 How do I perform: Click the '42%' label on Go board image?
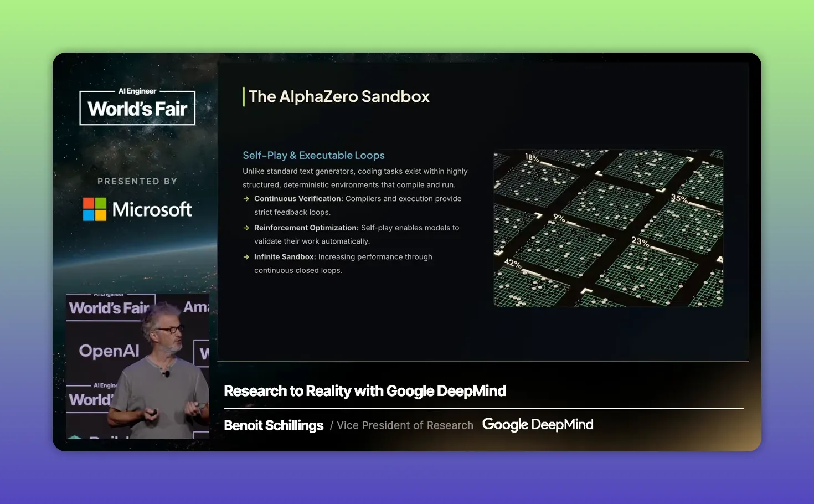click(513, 263)
